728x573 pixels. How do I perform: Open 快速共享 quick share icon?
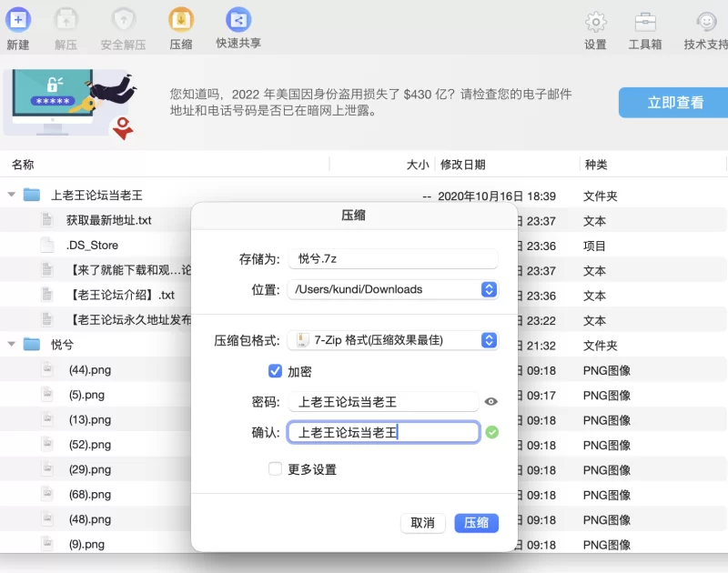coord(238,20)
